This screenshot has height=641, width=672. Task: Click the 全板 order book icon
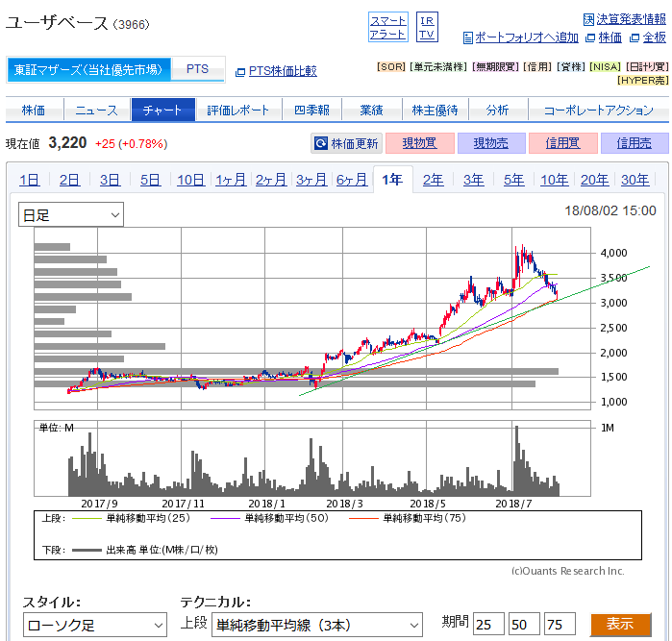point(635,37)
